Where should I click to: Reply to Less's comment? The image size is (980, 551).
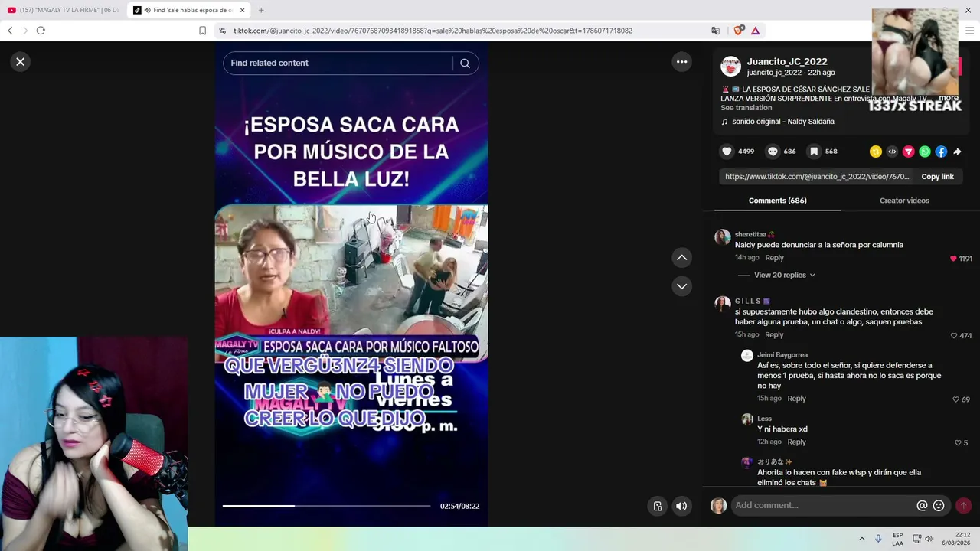pyautogui.click(x=796, y=442)
